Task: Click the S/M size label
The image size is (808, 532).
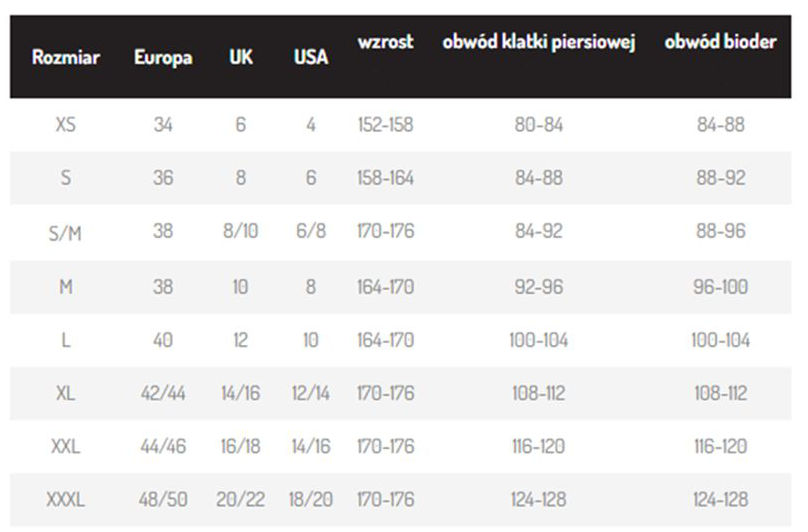Action: pos(65,233)
